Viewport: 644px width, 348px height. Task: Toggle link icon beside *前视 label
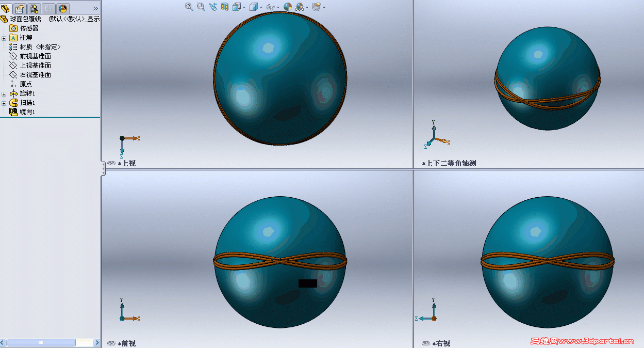click(111, 343)
